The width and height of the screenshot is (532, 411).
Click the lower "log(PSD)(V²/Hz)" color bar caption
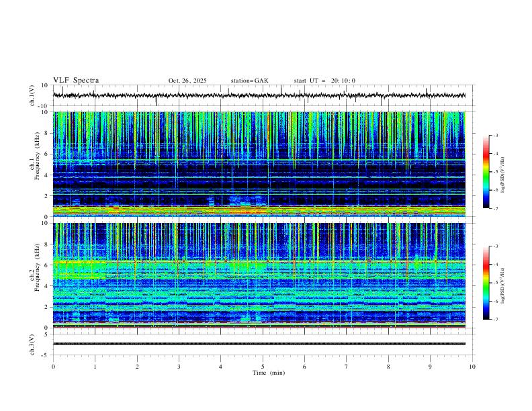pyautogui.click(x=503, y=286)
